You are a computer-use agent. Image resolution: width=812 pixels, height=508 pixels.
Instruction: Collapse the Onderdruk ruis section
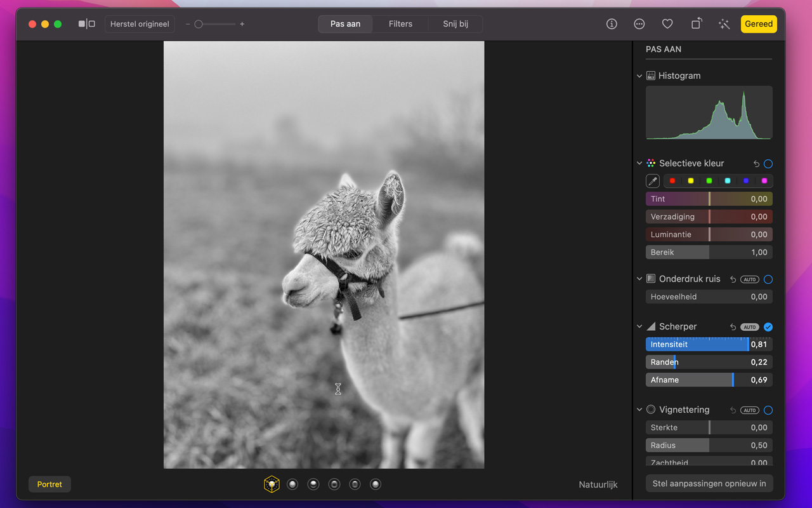(x=639, y=279)
